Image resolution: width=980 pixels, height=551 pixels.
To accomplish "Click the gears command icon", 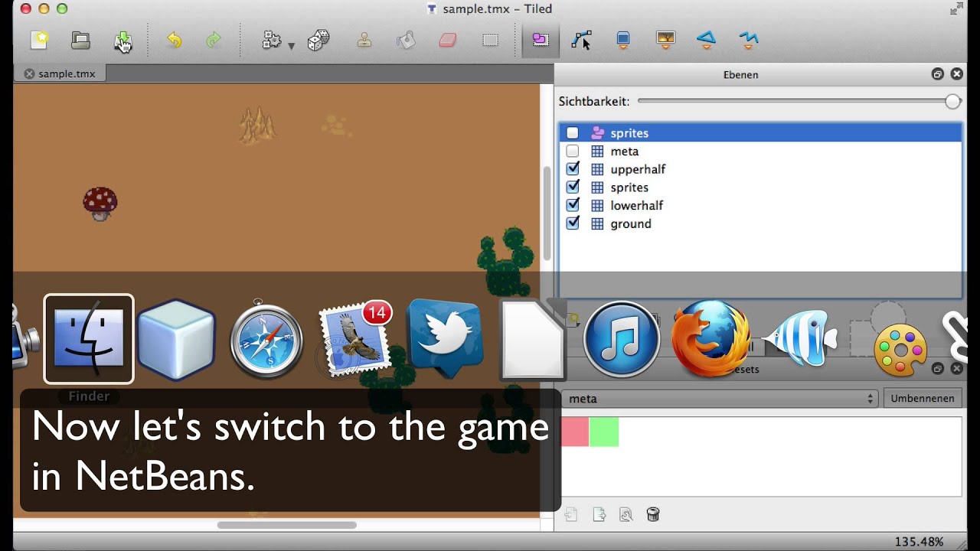I will 271,40.
